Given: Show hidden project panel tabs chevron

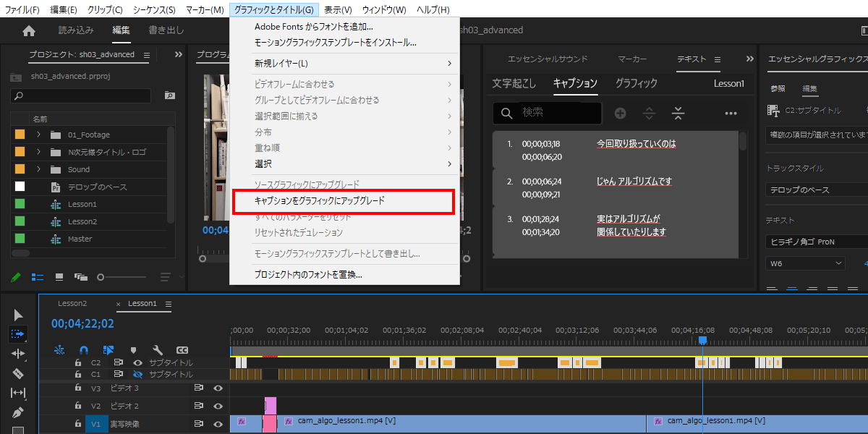Looking at the screenshot, I should (179, 54).
